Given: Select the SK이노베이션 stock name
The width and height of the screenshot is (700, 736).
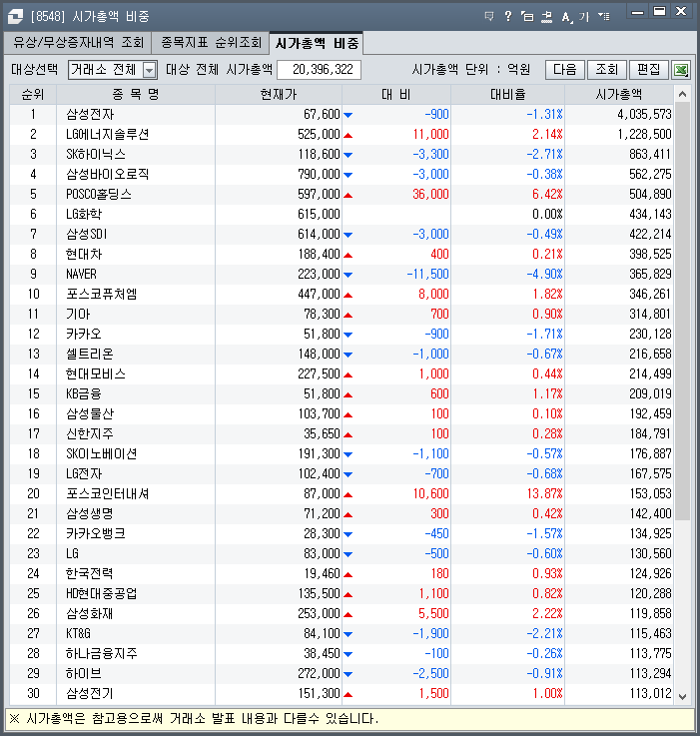Looking at the screenshot, I should (x=102, y=454).
